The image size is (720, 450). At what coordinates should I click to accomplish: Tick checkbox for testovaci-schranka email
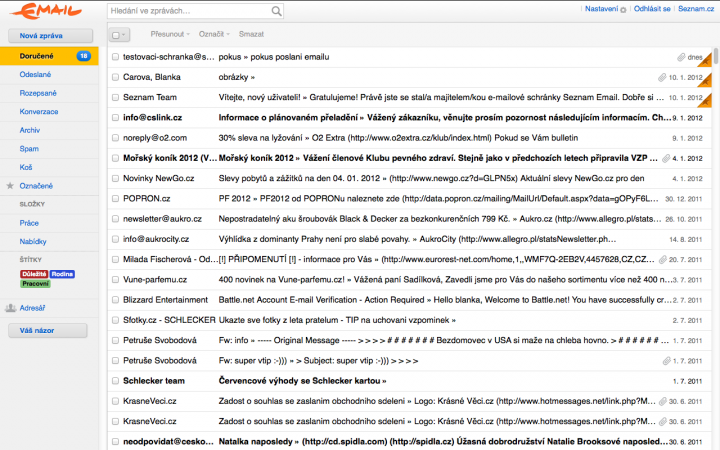pyautogui.click(x=115, y=57)
